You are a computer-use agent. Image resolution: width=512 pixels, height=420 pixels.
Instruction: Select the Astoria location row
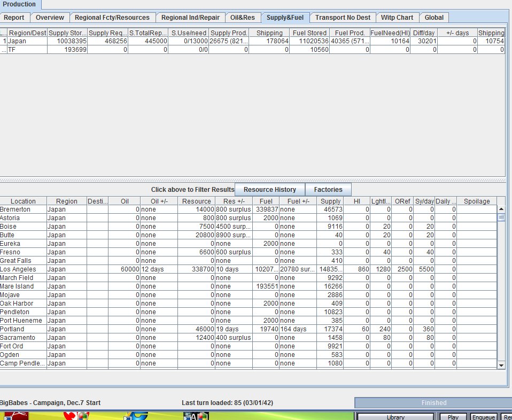(248, 218)
